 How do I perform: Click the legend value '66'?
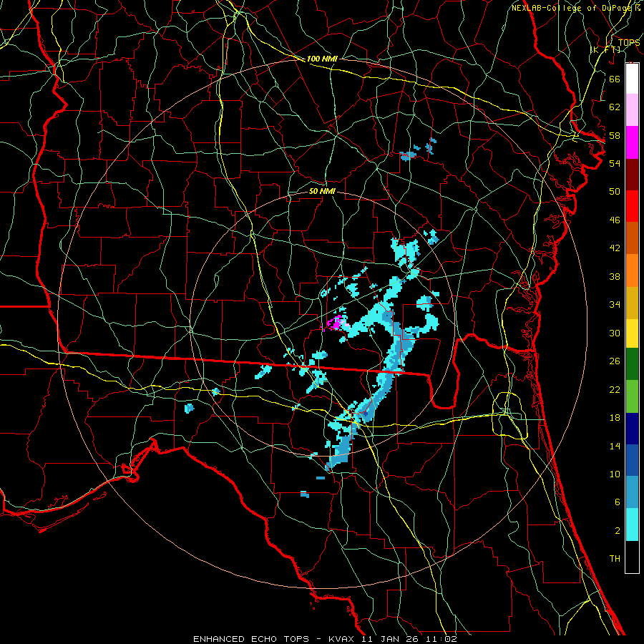point(615,79)
